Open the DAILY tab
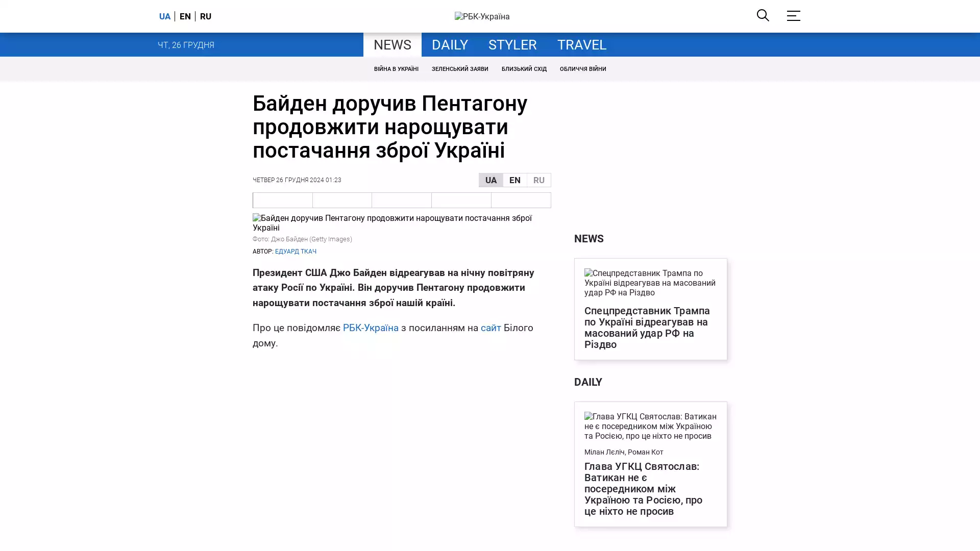Image resolution: width=980 pixels, height=551 pixels. point(449,45)
